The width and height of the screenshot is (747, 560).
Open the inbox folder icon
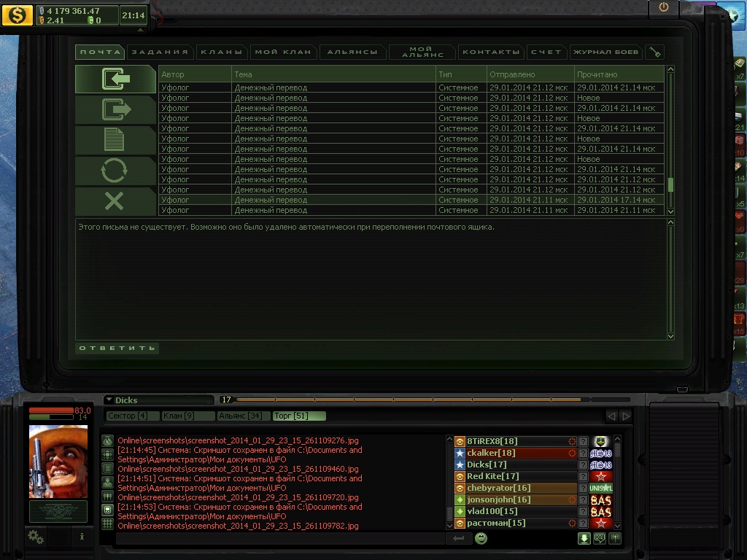(116, 79)
